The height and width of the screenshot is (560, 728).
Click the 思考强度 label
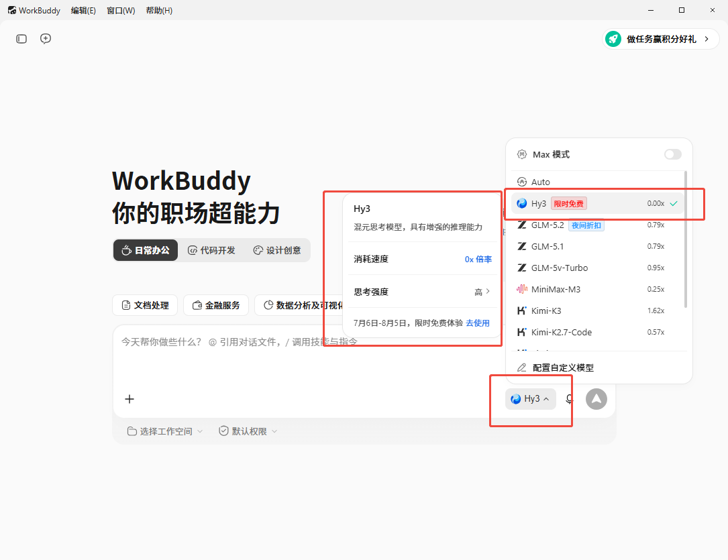[371, 292]
